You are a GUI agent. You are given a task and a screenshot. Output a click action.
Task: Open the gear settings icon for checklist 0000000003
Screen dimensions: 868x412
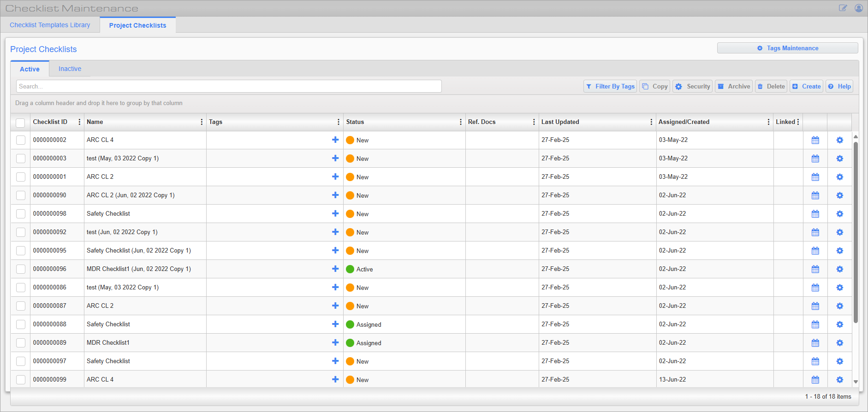pyautogui.click(x=839, y=159)
